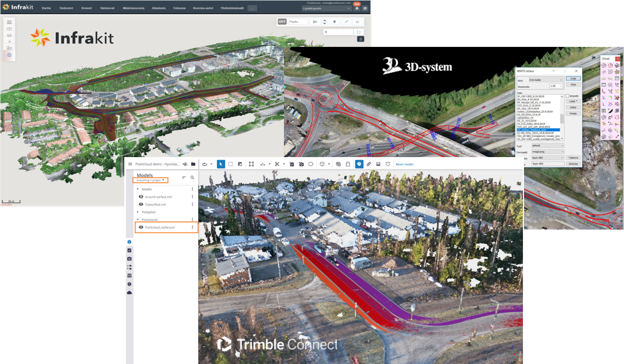Choose rectangle selection tool in Trimble Connect toolbar
This screenshot has width=624, height=364.
[x=231, y=164]
